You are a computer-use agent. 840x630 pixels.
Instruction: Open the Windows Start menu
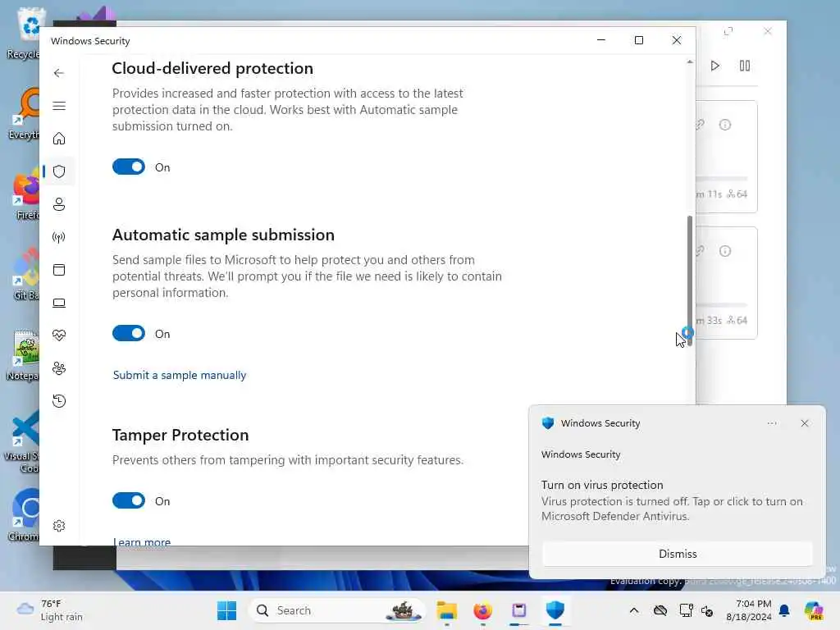pos(226,610)
